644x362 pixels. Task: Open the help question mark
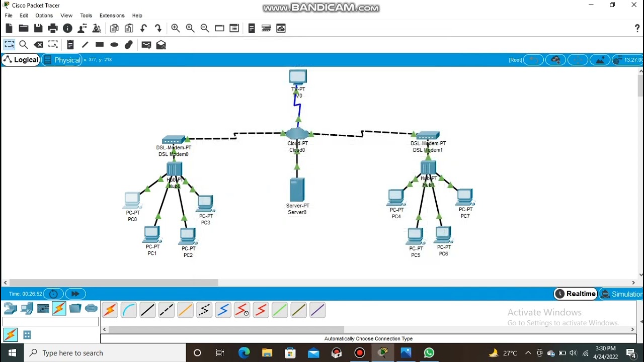(x=637, y=29)
